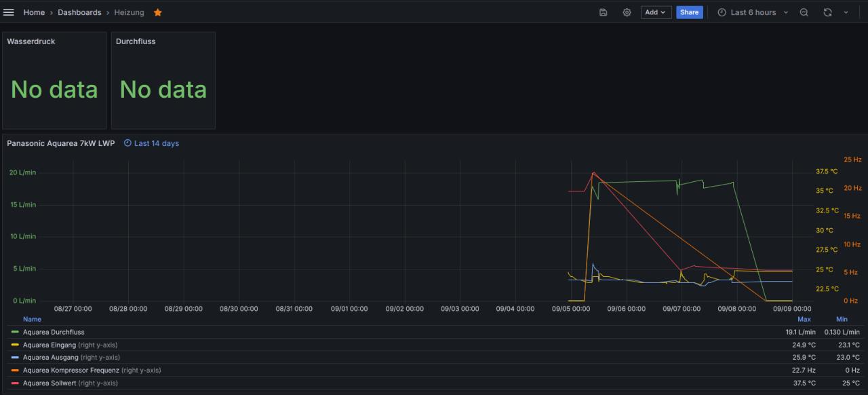
Task: Open dashboard settings gear
Action: pyautogui.click(x=627, y=12)
